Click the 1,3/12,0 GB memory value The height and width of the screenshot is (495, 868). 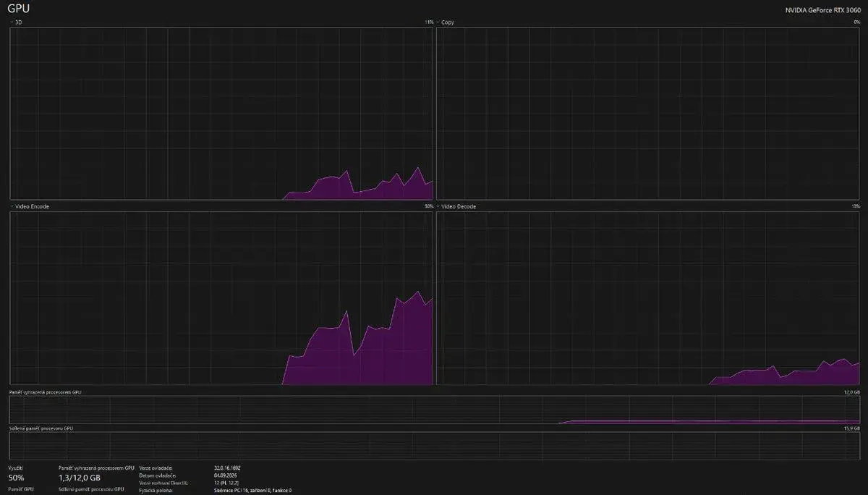[x=80, y=478]
